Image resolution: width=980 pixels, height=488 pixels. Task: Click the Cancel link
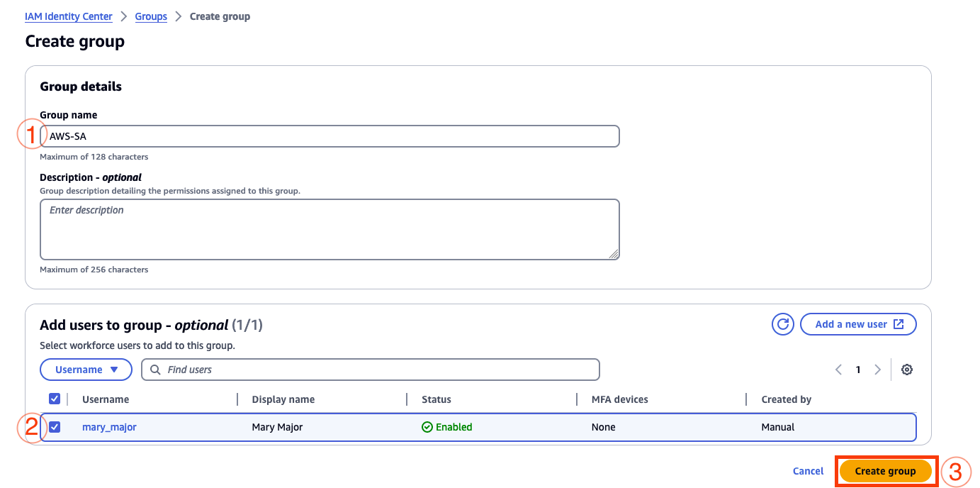(809, 471)
